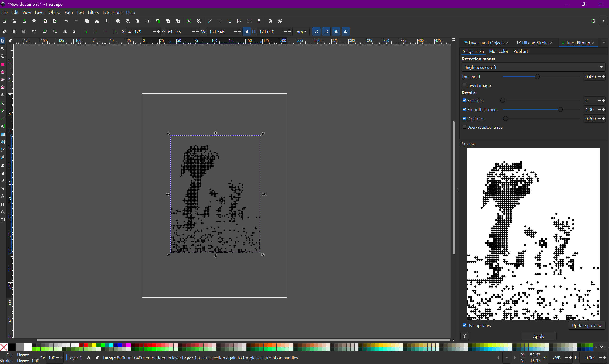Open the mm units dropdown
609x364 pixels.
301,32
